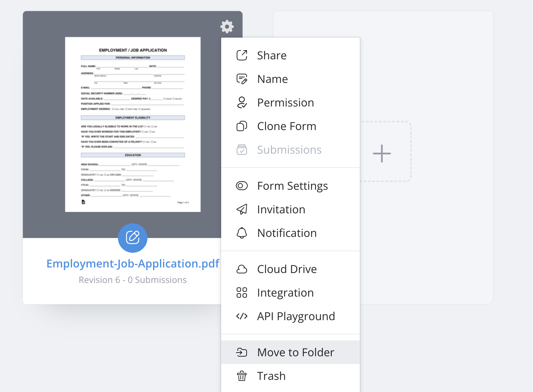Click the Revision 6 - 0 Submissions text
Image resolution: width=533 pixels, height=392 pixels.
pyautogui.click(x=133, y=280)
